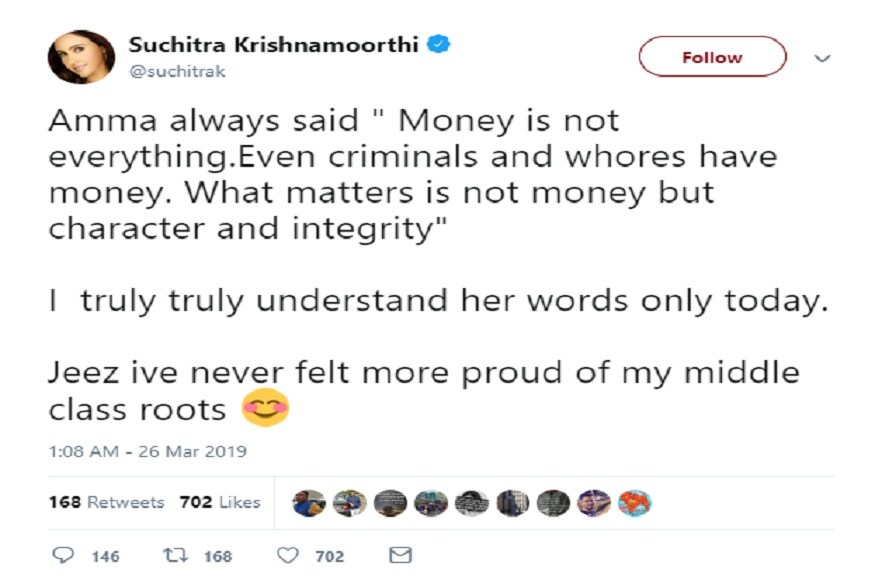Click the envelope direct message icon
The height and width of the screenshot is (583, 875).
(x=399, y=556)
